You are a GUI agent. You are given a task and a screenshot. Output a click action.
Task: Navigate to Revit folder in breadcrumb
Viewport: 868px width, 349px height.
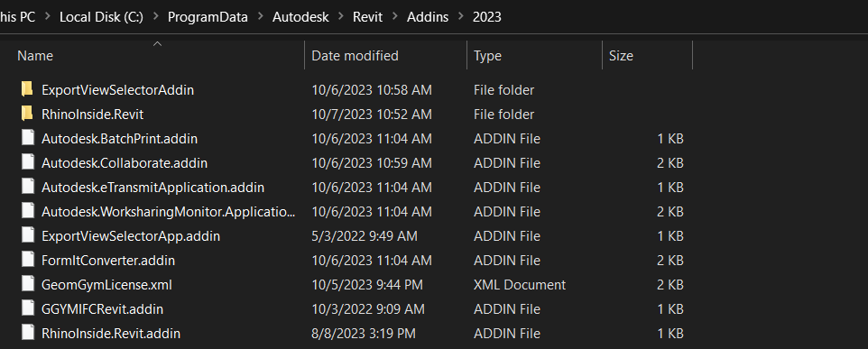[367, 17]
